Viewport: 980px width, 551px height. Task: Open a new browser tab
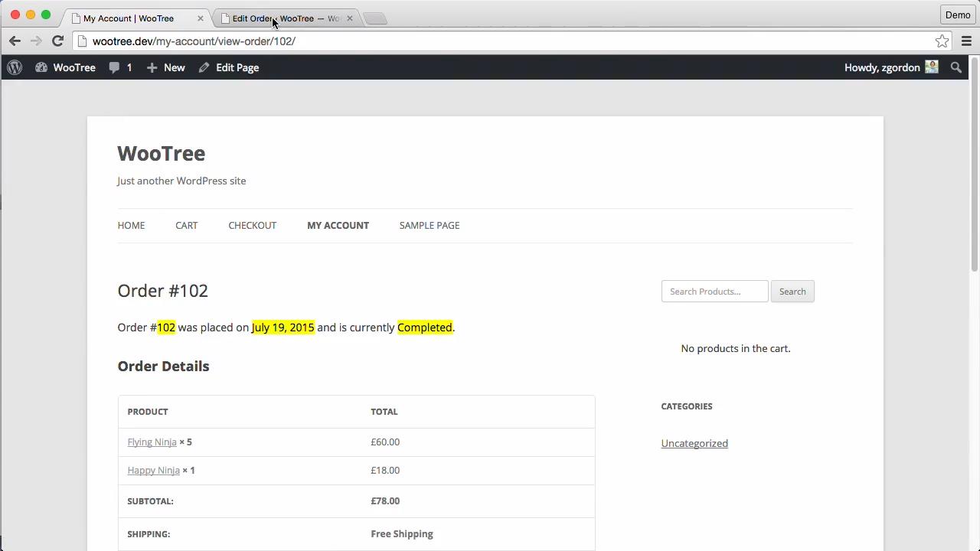pyautogui.click(x=375, y=18)
